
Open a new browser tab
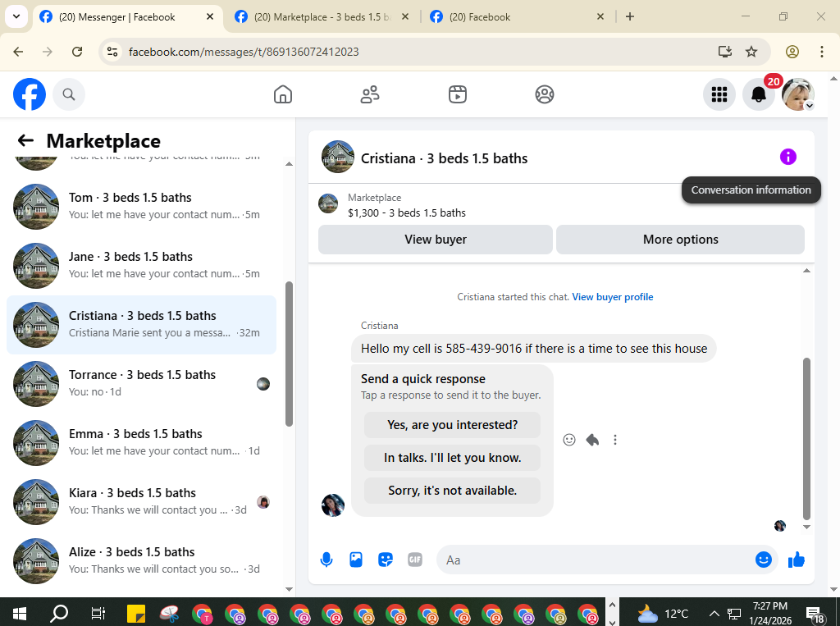coord(630,16)
